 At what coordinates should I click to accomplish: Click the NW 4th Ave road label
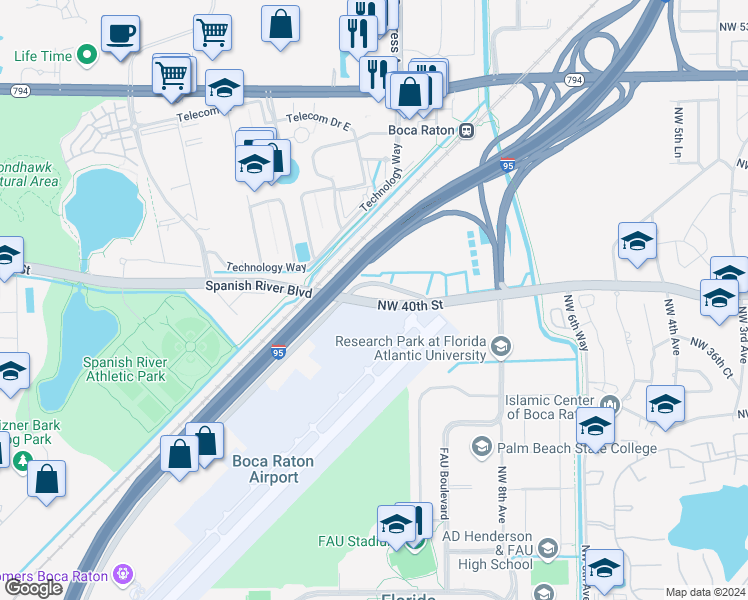[672, 327]
